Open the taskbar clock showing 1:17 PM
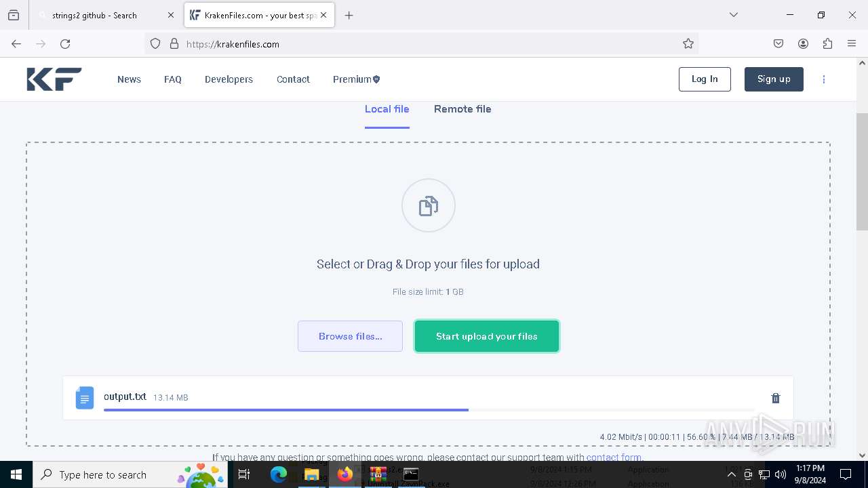The image size is (868, 488). point(810,474)
